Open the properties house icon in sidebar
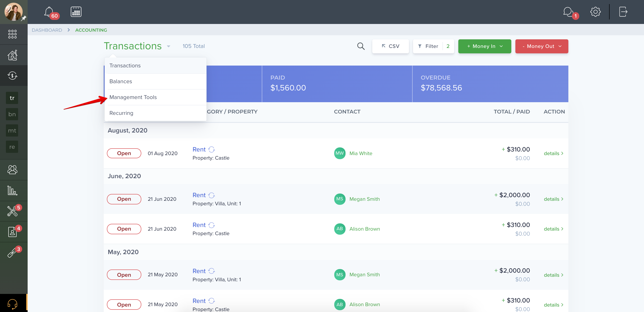The height and width of the screenshot is (312, 644). (12, 55)
